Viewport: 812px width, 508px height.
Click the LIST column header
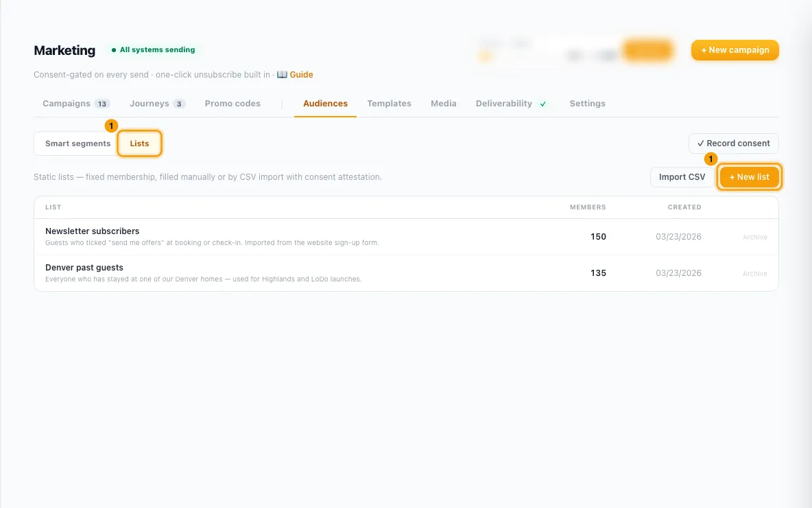click(53, 207)
